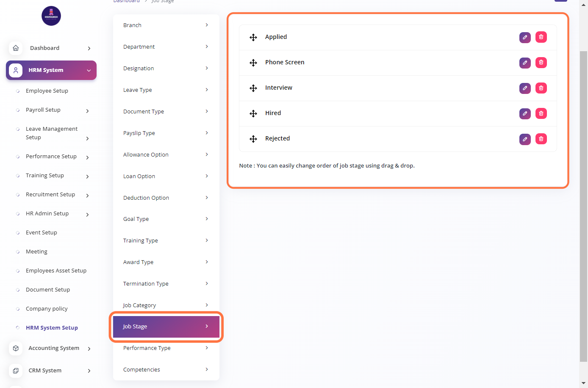The width and height of the screenshot is (588, 388).
Task: Switch to the Leave Type settings tab
Action: click(x=166, y=90)
